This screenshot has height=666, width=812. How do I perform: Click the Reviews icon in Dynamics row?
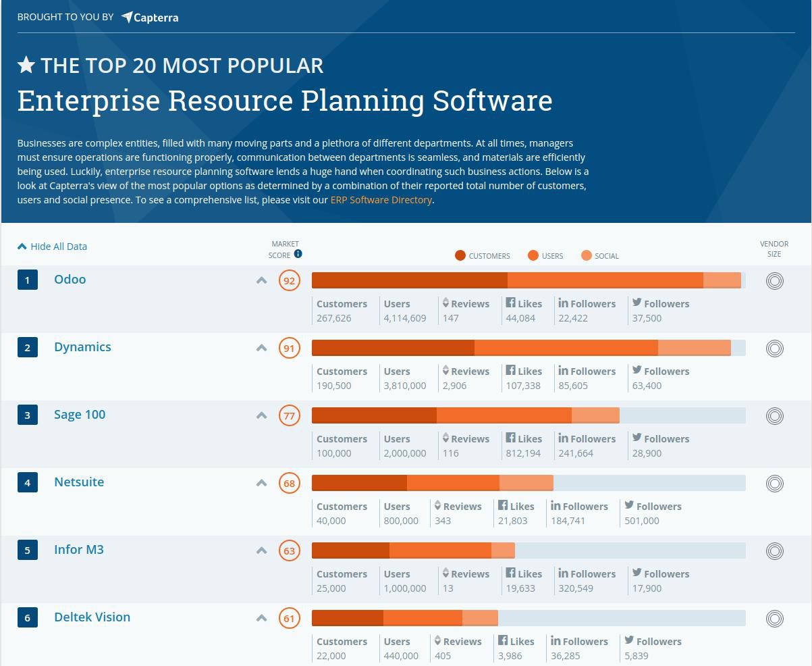pyautogui.click(x=445, y=370)
